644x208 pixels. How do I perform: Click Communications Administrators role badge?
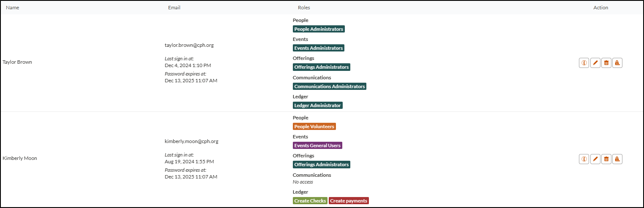(329, 86)
